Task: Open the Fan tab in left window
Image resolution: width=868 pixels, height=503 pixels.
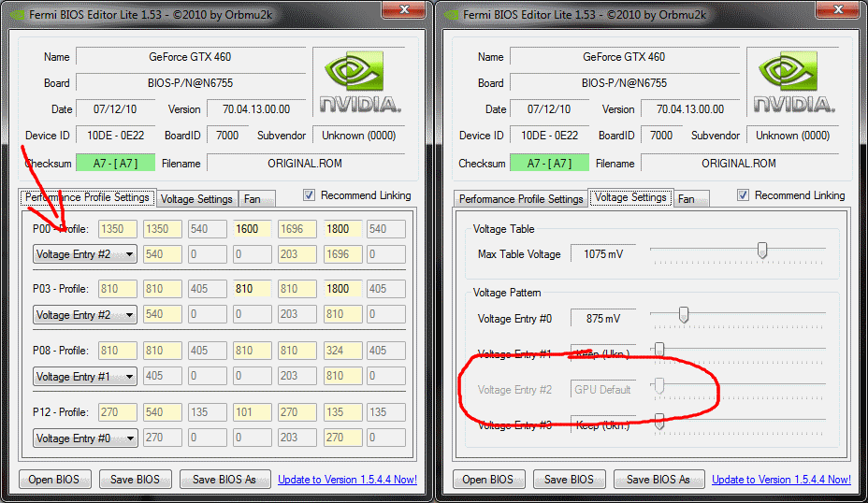Action: point(256,198)
